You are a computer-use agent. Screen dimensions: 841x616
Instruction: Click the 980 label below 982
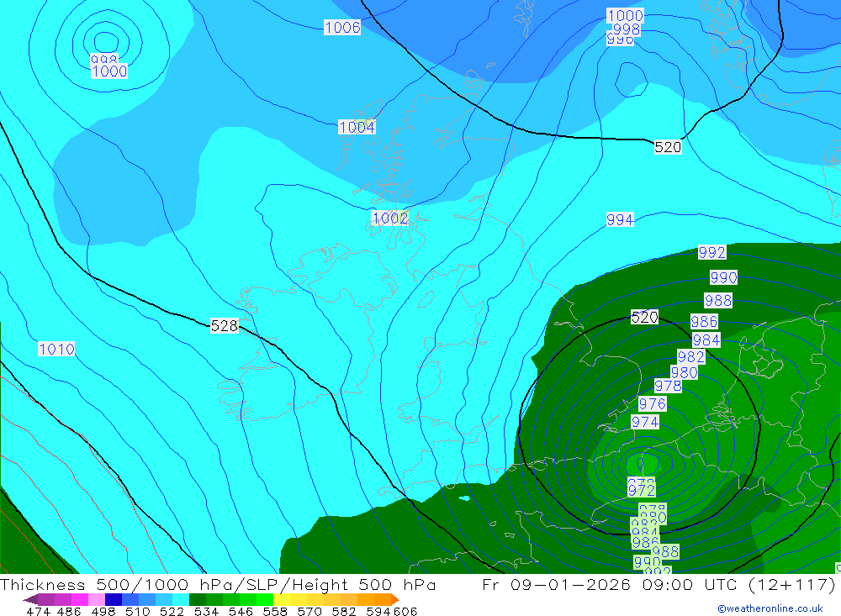coord(684,372)
